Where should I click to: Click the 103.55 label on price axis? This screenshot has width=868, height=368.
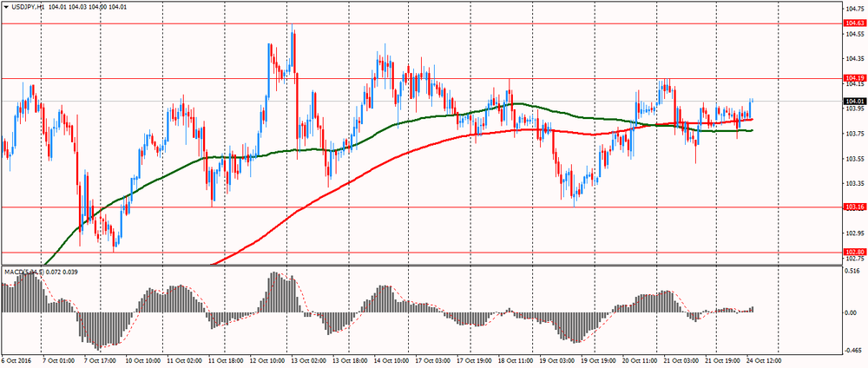click(854, 159)
